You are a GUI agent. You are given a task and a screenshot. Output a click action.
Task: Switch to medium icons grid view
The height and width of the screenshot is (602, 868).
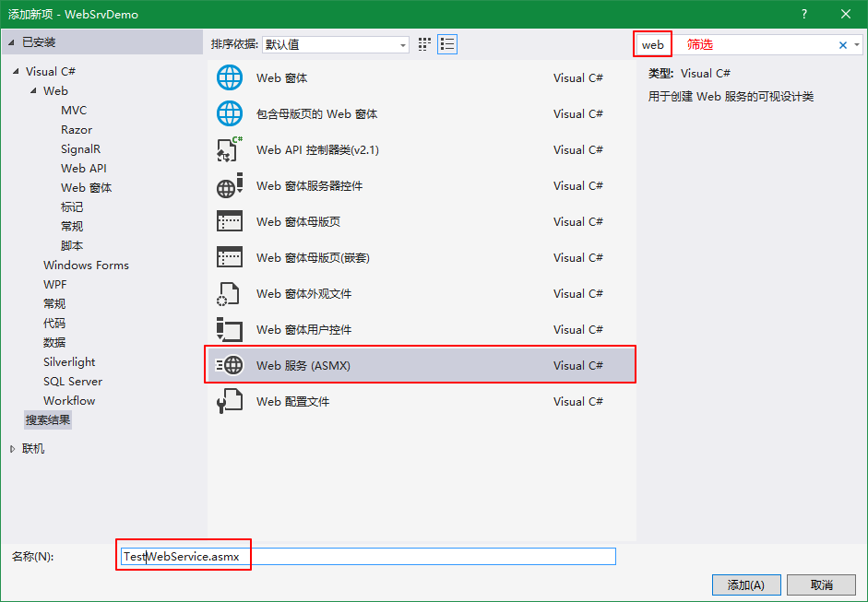[424, 44]
